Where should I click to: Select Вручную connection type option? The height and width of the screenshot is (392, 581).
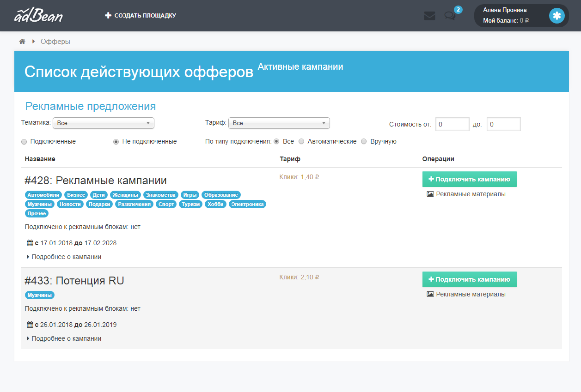(363, 141)
